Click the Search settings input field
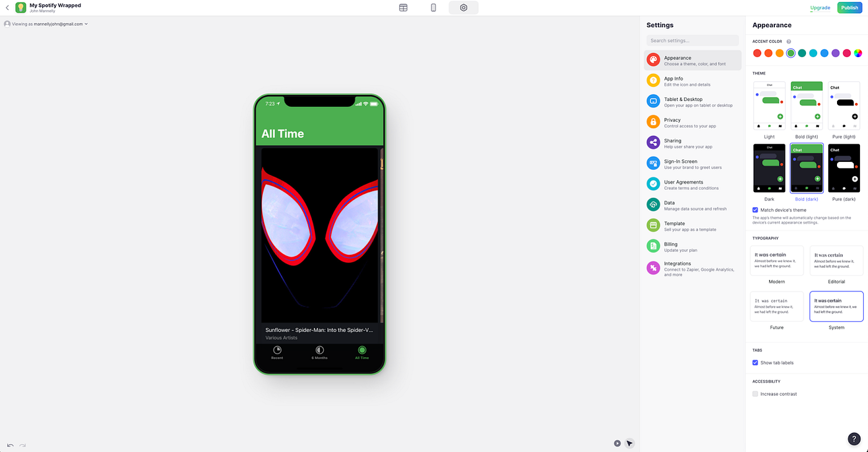 [x=693, y=40]
